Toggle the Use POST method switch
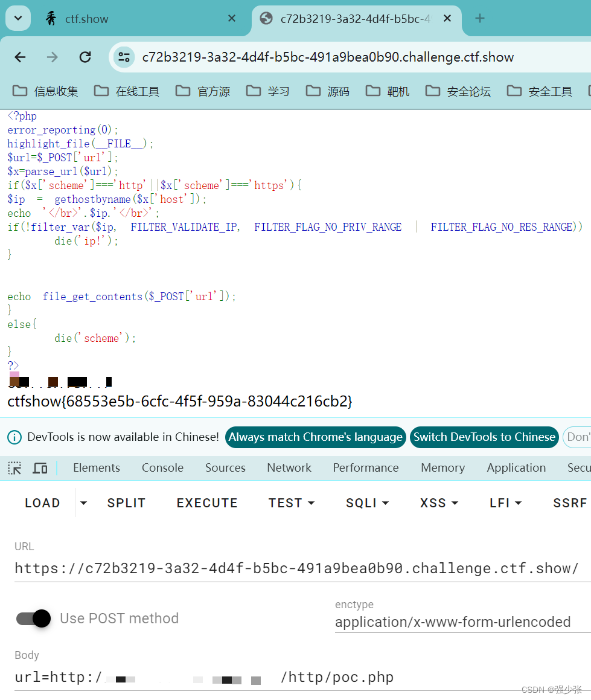The height and width of the screenshot is (700, 591). pyautogui.click(x=33, y=618)
